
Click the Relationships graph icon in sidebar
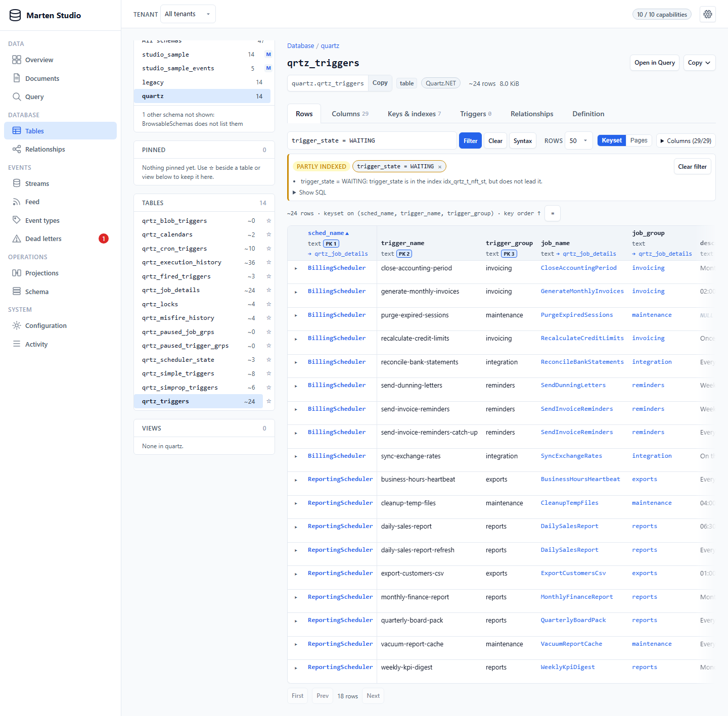click(17, 149)
